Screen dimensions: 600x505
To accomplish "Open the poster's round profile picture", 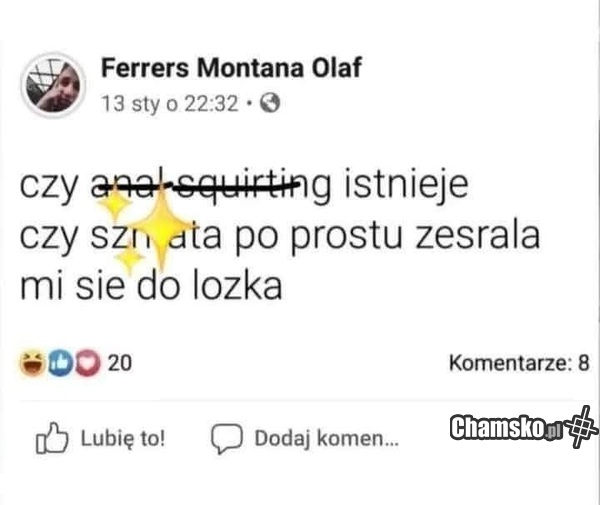I will (x=53, y=86).
